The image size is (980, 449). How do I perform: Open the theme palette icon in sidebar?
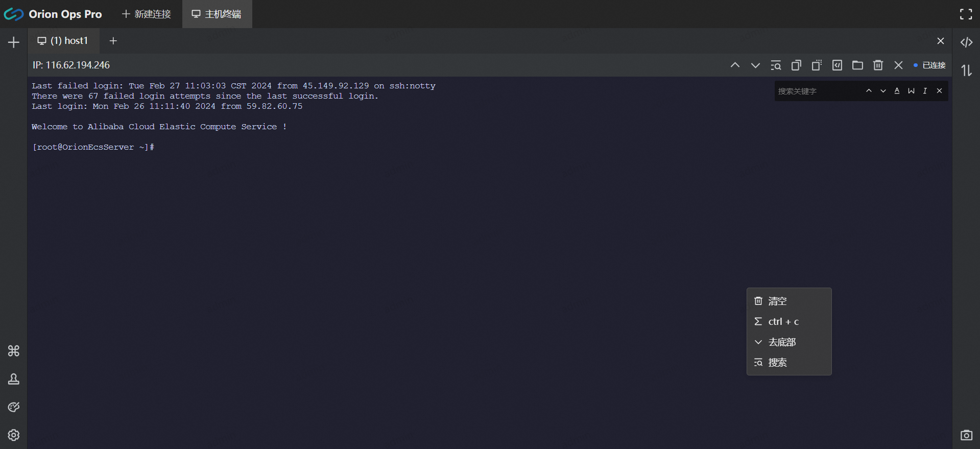(14, 407)
